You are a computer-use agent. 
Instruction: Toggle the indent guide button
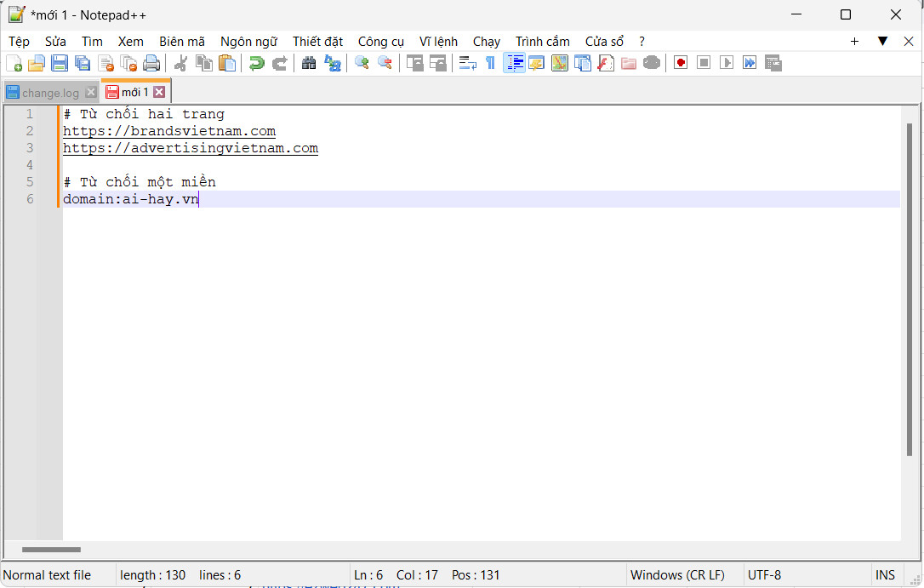(514, 63)
